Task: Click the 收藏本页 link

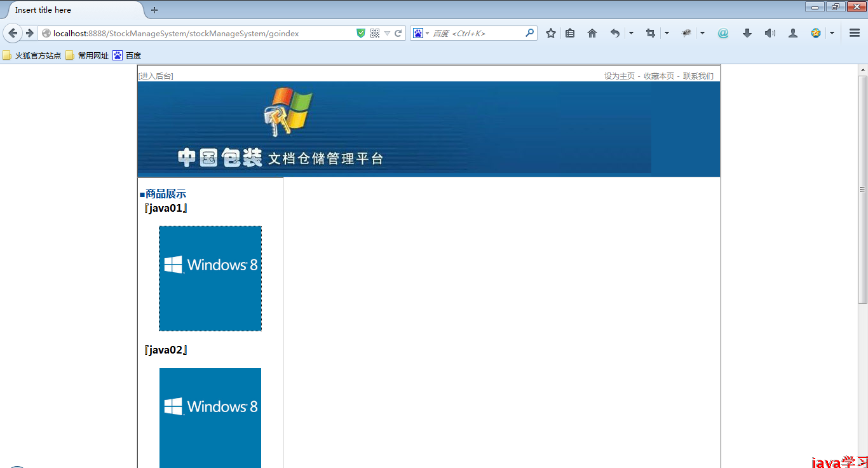Action: (x=659, y=76)
